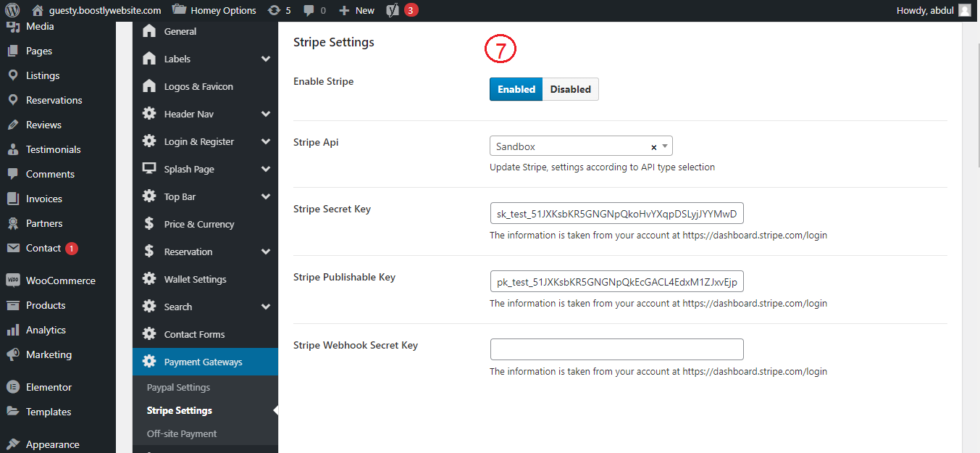Image resolution: width=980 pixels, height=453 pixels.
Task: Open the Media menu item
Action: (x=58, y=27)
